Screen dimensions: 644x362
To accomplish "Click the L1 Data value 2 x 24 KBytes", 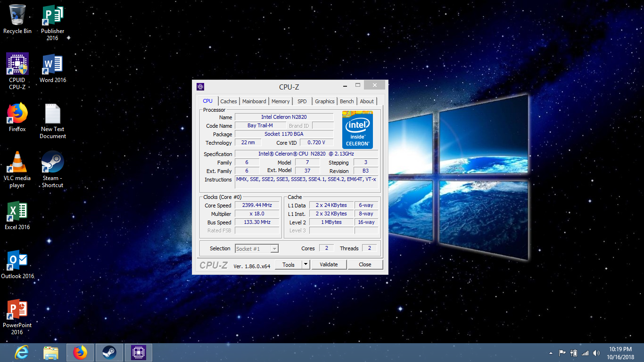I will point(331,205).
